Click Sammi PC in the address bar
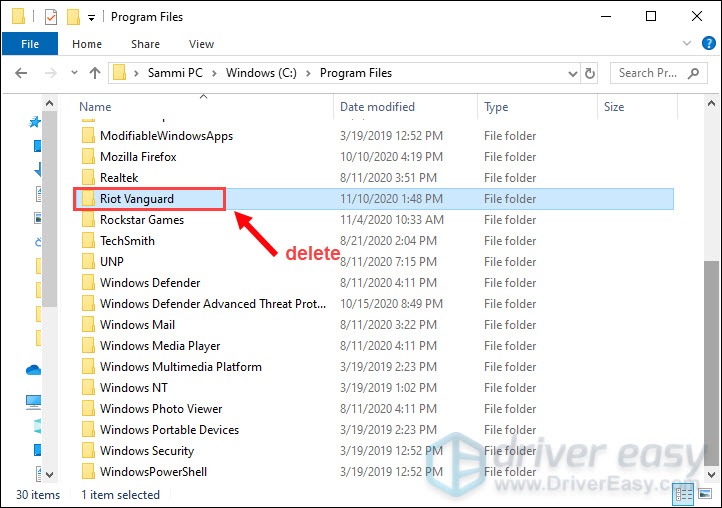Viewport: 722px width, 508px height. click(175, 73)
